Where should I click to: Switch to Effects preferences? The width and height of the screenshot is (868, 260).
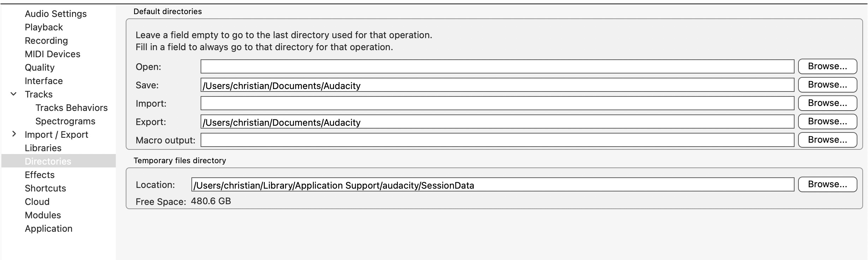click(40, 175)
